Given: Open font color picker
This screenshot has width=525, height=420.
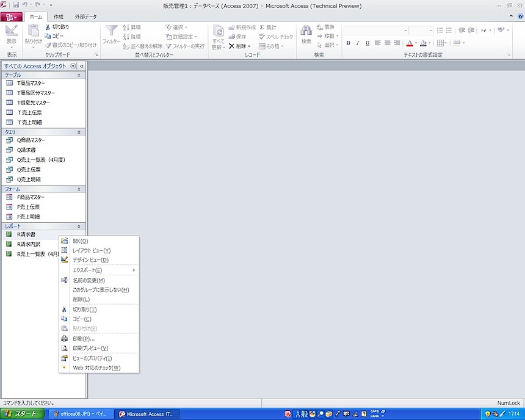Looking at the screenshot, I should pos(416,43).
